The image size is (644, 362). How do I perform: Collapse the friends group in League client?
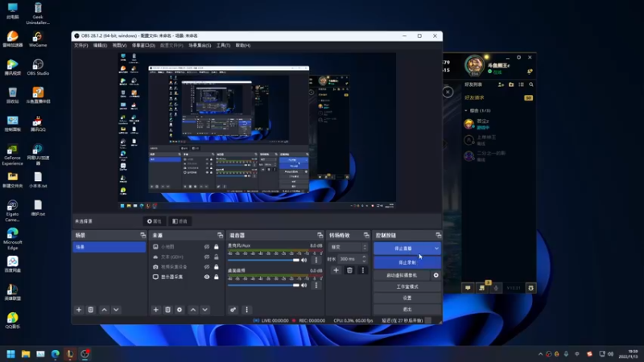pyautogui.click(x=466, y=110)
